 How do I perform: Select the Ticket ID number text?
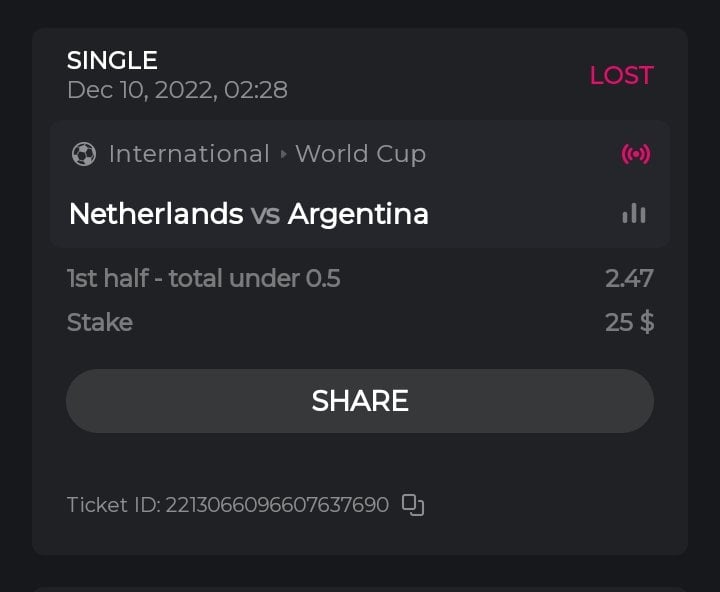point(277,505)
